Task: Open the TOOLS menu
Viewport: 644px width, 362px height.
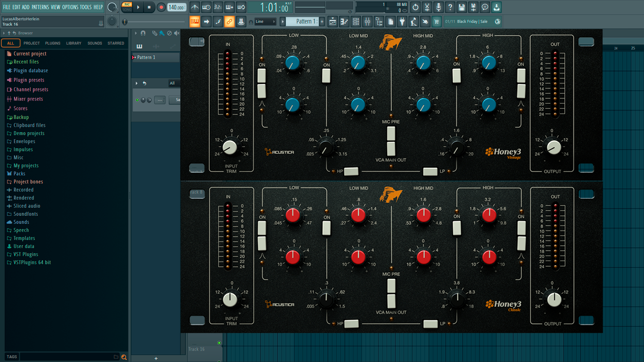Action: pos(86,7)
